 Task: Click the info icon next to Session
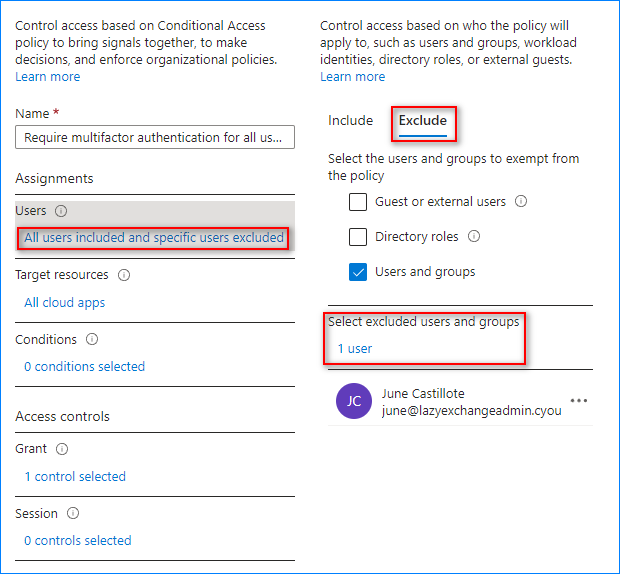[73, 514]
